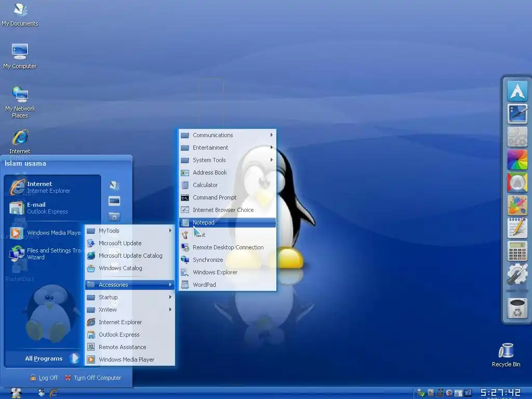Click the pen tablet dock icon

click(517, 114)
